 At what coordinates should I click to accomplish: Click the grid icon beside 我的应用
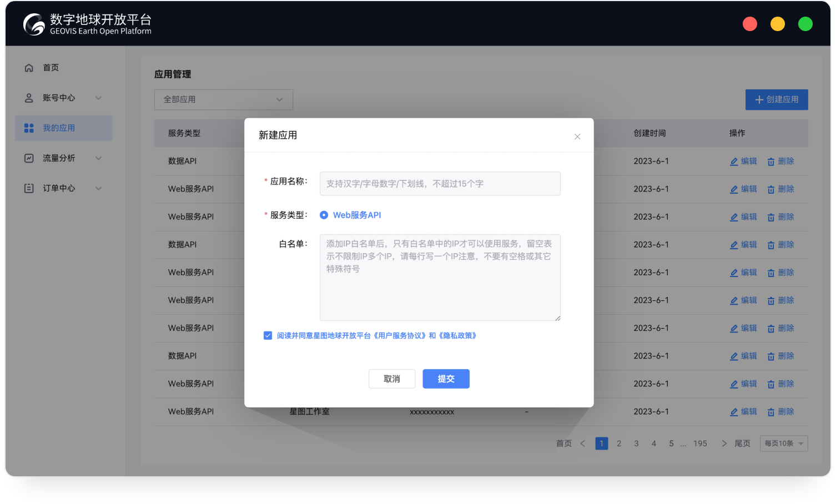pos(29,128)
